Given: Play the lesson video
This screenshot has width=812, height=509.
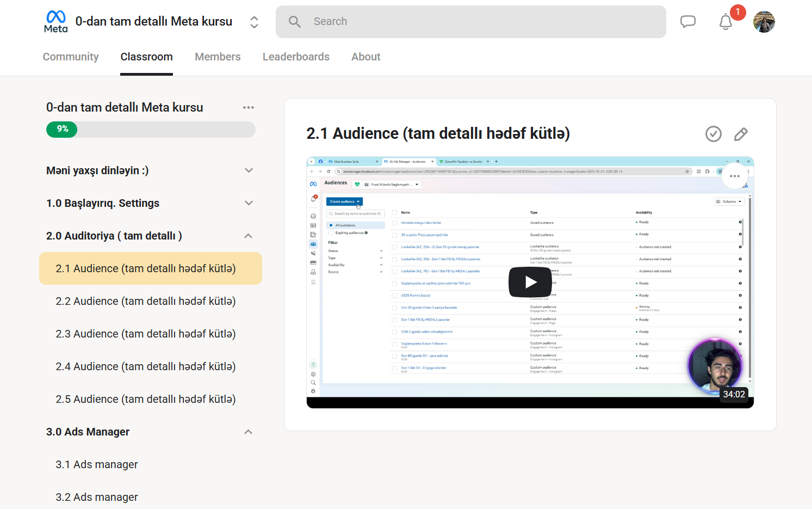Looking at the screenshot, I should coord(530,282).
